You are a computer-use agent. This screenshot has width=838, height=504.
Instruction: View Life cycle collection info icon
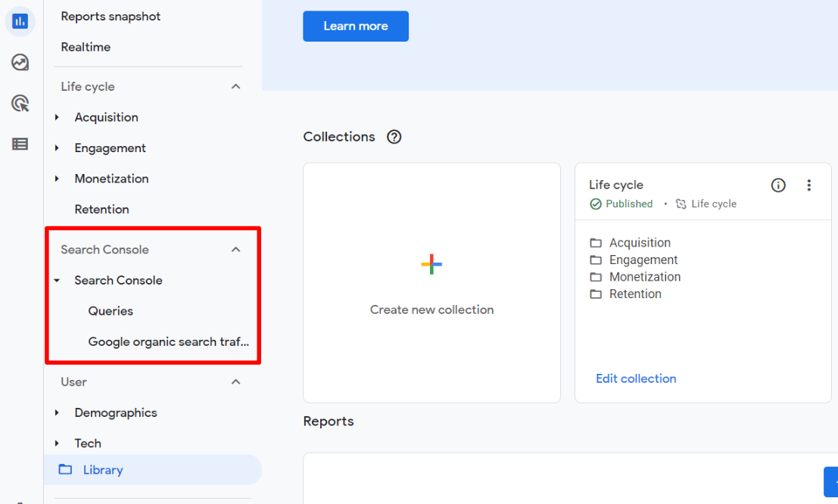(x=778, y=185)
